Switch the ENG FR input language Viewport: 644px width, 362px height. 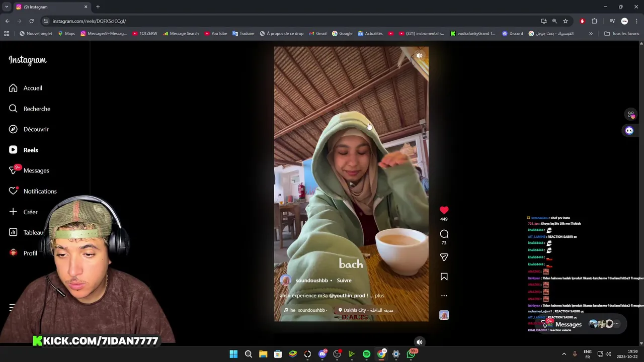click(588, 354)
